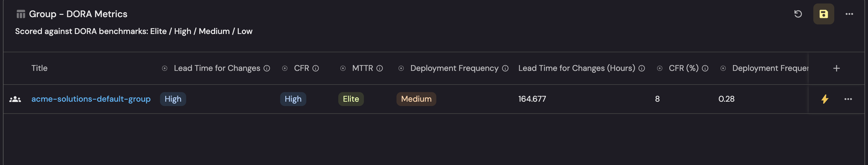Click the table icon beside widget title

click(x=21, y=14)
